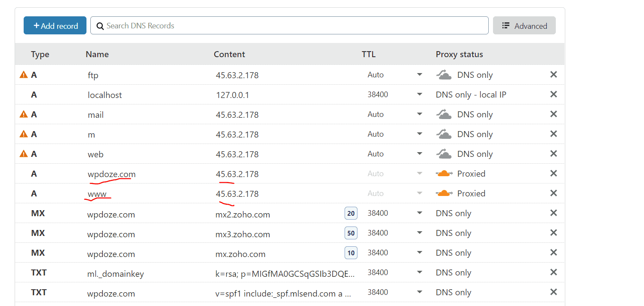Toggle the DNS only cloud for the ftp record
This screenshot has height=306, width=644.
(444, 74)
